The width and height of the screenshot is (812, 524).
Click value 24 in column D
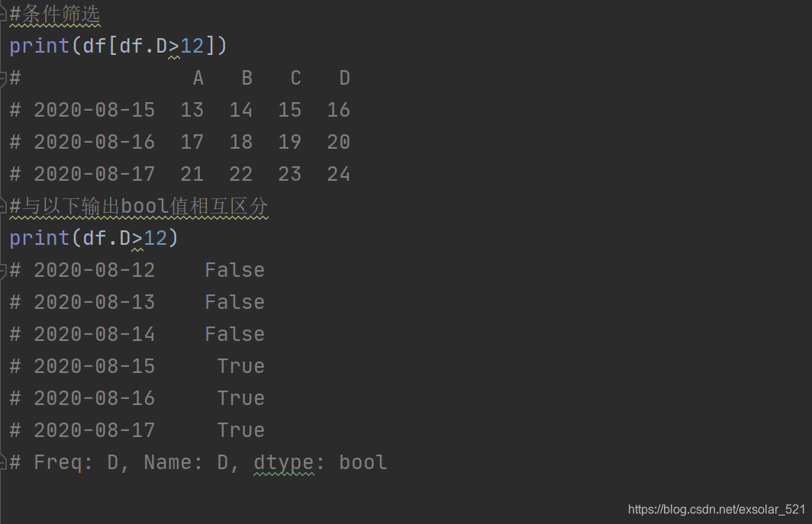pyautogui.click(x=338, y=175)
